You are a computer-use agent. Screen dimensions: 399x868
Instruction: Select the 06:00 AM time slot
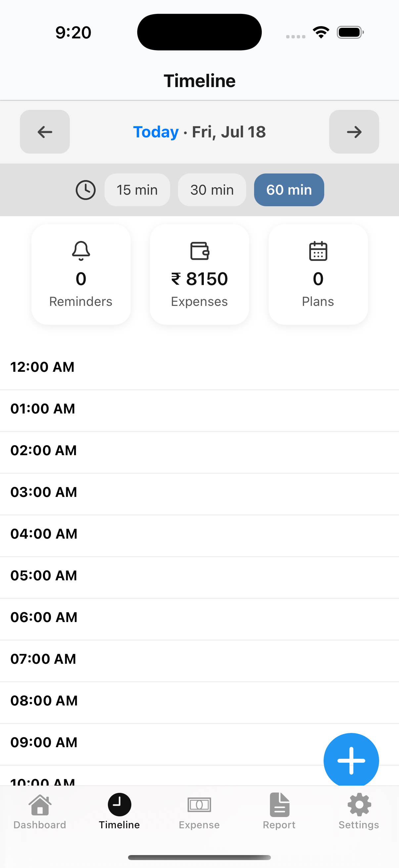[x=199, y=617]
